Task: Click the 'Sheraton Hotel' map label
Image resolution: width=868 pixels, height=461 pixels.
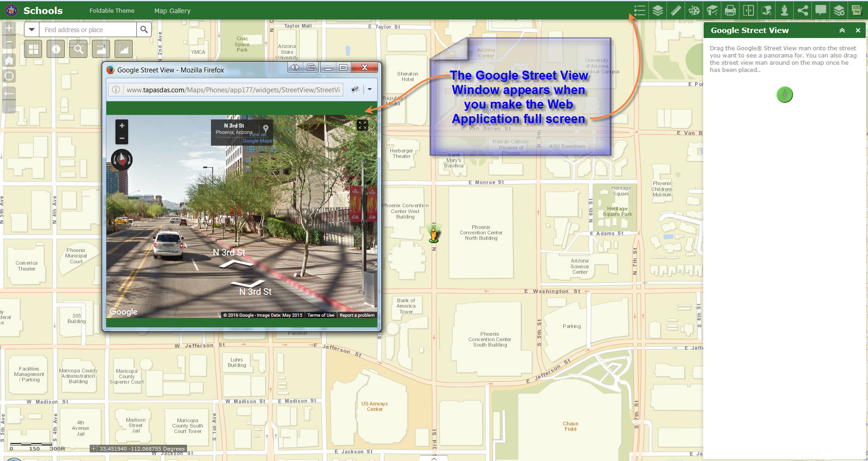Action: click(x=408, y=76)
